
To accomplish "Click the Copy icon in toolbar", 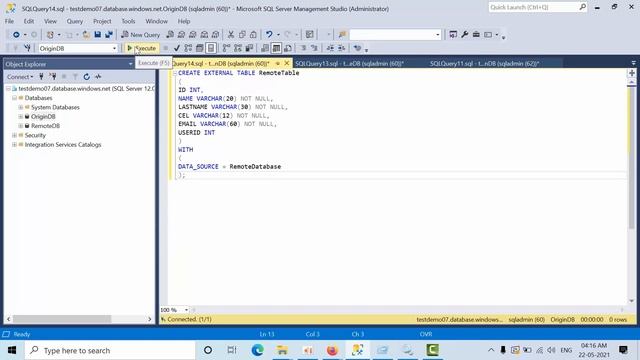I will click(242, 35).
